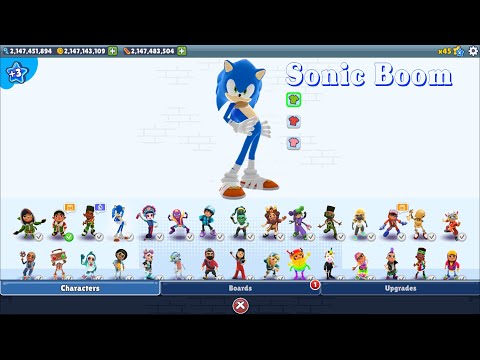Screen dimensions: 480x360
Task: Tap the red notification badge on Boards
Action: pos(315,285)
